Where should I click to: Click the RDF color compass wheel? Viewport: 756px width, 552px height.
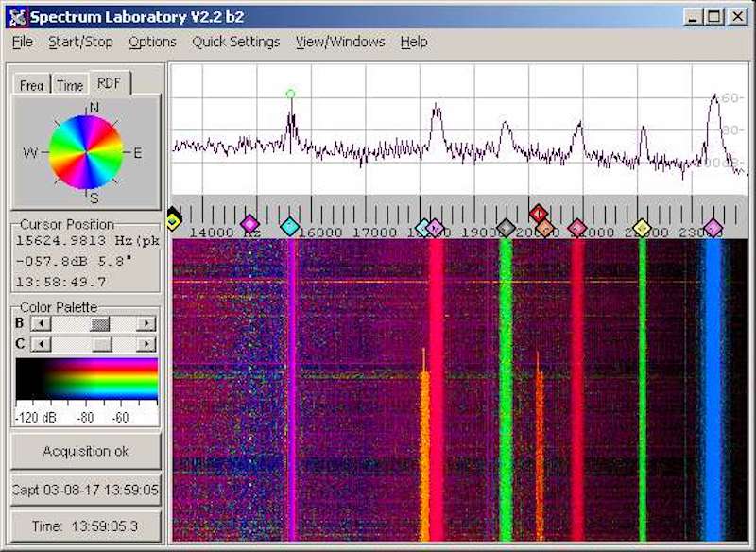click(86, 152)
